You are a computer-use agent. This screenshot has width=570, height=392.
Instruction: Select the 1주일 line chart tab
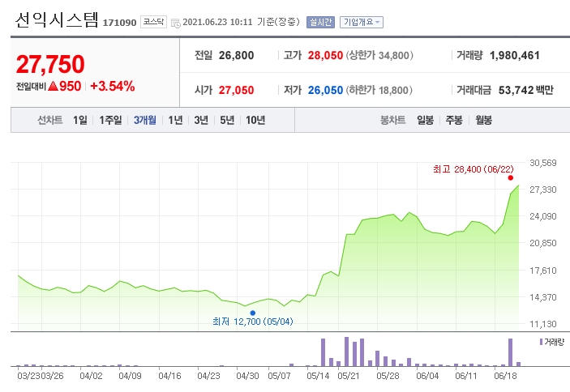pyautogui.click(x=110, y=120)
